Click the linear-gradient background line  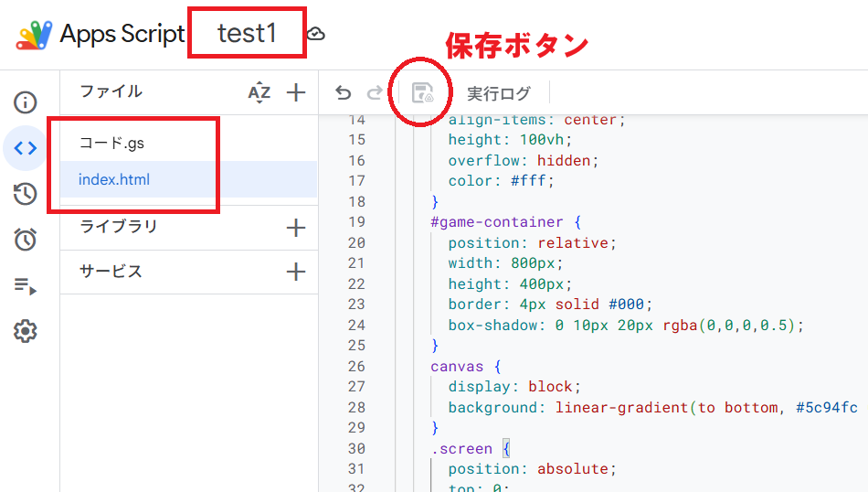652,407
